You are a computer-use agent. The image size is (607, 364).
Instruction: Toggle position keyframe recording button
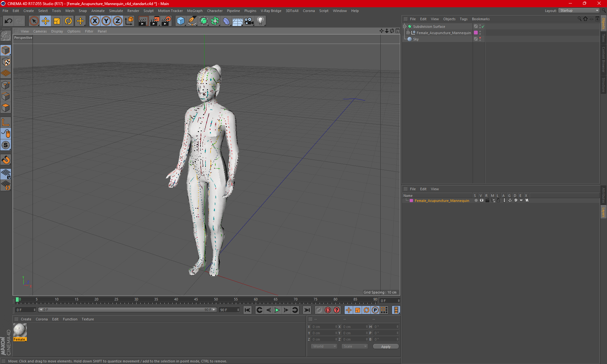click(x=349, y=310)
